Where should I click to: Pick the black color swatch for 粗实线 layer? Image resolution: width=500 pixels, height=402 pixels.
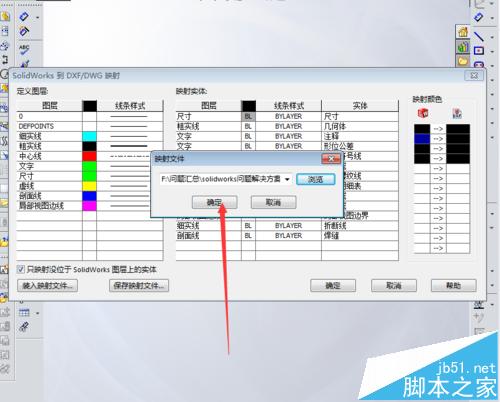click(x=89, y=146)
